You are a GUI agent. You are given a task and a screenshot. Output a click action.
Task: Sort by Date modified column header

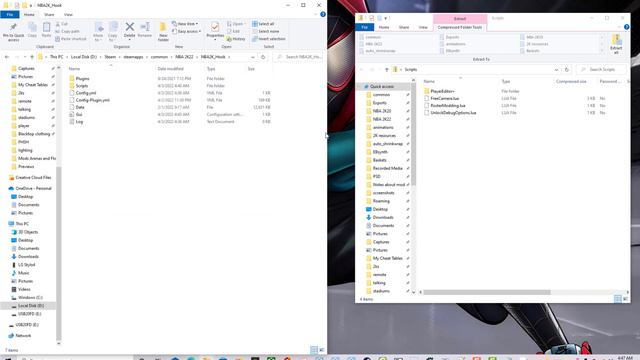(x=170, y=69)
